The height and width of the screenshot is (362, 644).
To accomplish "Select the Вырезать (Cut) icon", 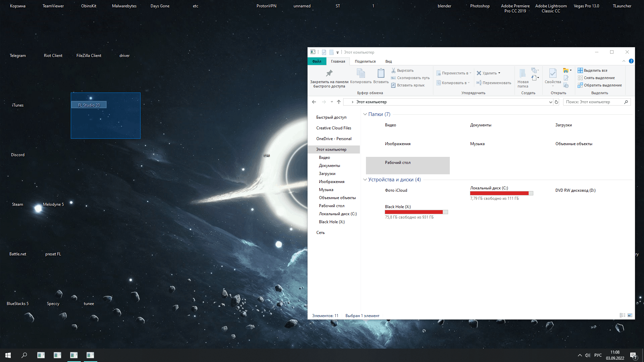I will (x=394, y=70).
